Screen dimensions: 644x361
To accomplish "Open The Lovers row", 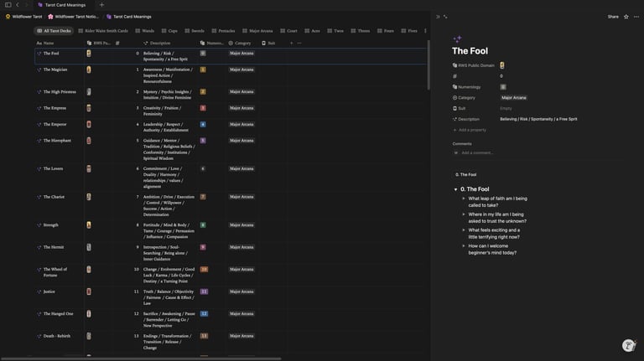I will coord(53,168).
